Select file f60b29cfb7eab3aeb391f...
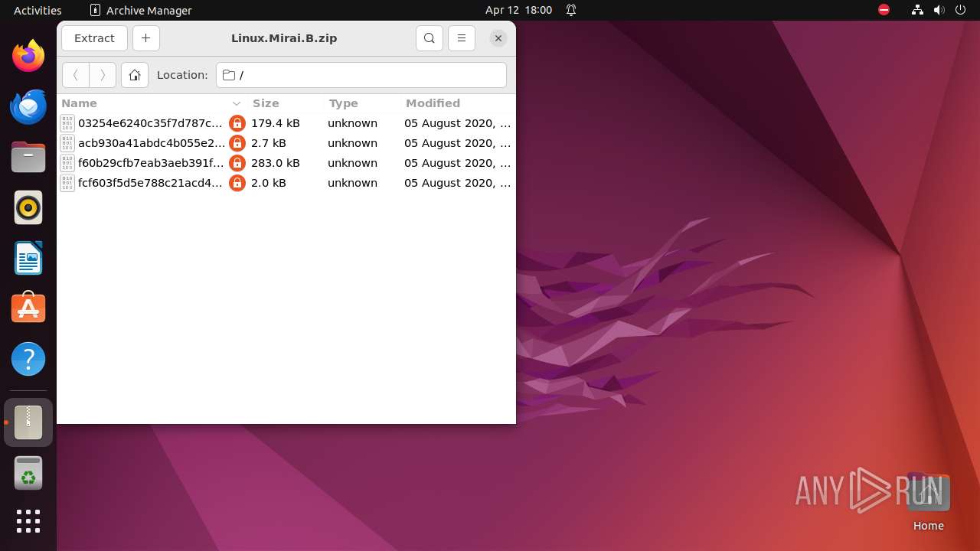Screen dimensions: 980x551 tap(286, 163)
